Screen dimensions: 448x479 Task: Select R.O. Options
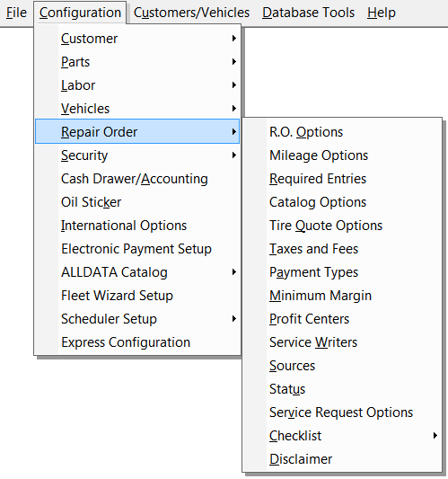[x=342, y=132]
